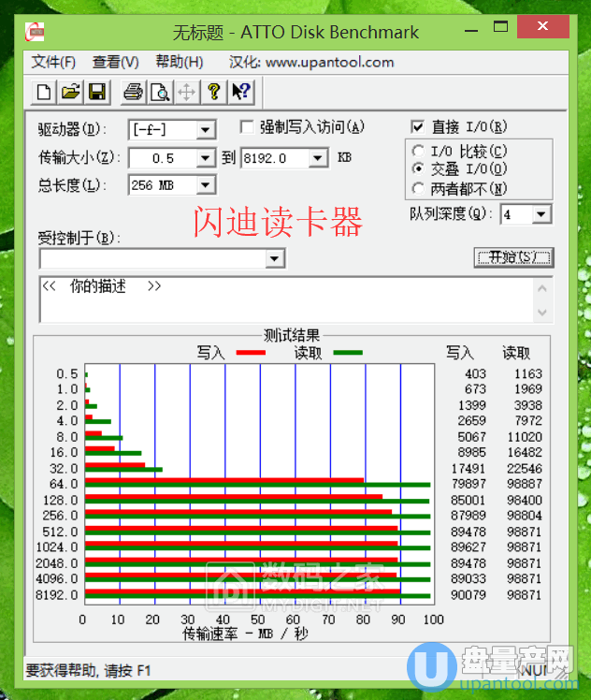The width and height of the screenshot is (591, 700).
Task: Click the Print toolbar icon
Action: tap(134, 92)
